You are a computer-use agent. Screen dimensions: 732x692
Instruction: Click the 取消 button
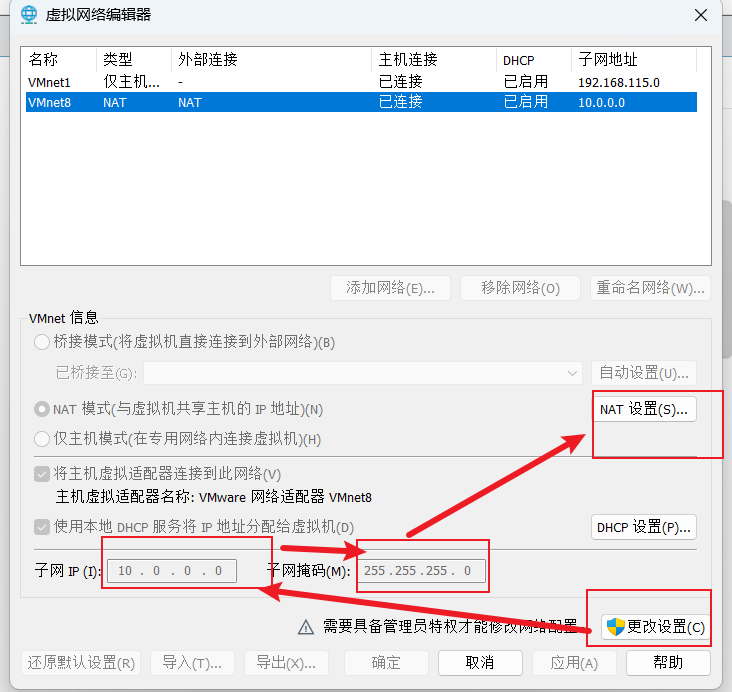coord(480,663)
